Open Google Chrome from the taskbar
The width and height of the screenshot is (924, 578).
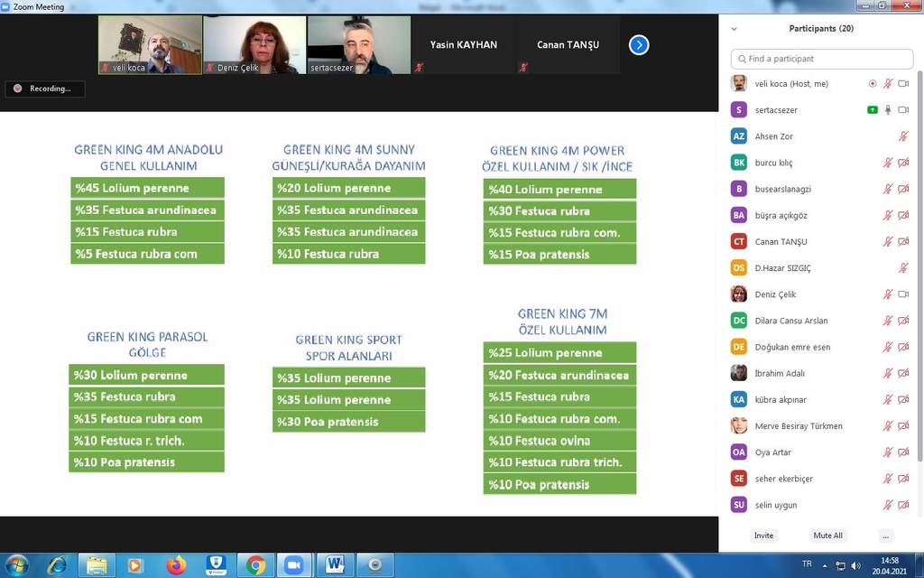pyautogui.click(x=255, y=565)
